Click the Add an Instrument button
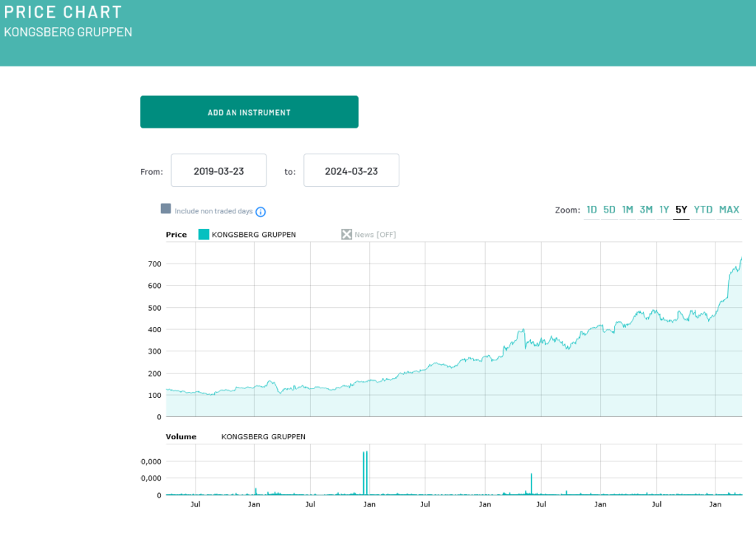Image resolution: width=756 pixels, height=533 pixels. click(250, 111)
